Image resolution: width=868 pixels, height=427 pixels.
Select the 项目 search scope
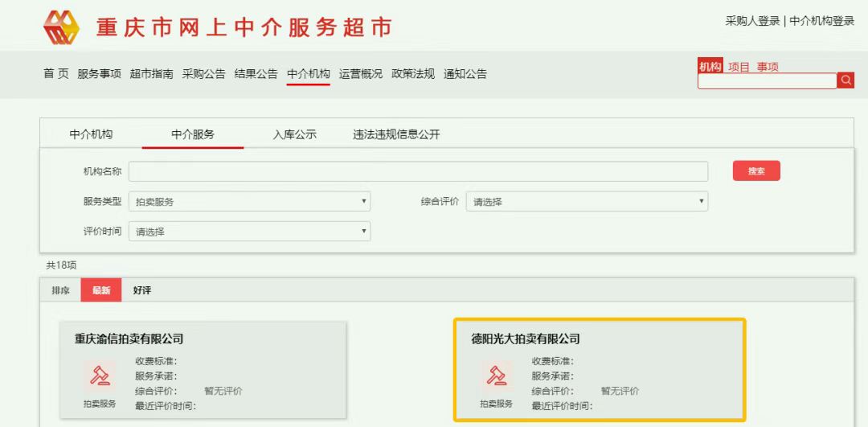(x=739, y=67)
